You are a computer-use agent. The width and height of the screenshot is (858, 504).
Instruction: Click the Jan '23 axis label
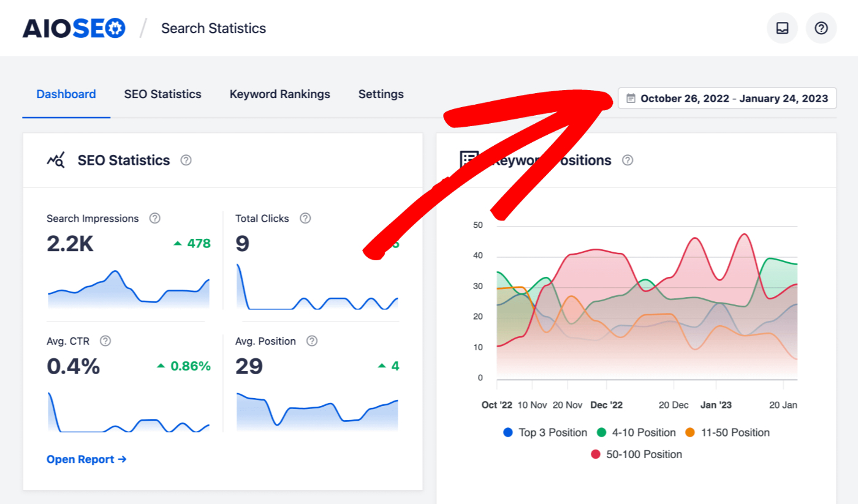pos(716,405)
